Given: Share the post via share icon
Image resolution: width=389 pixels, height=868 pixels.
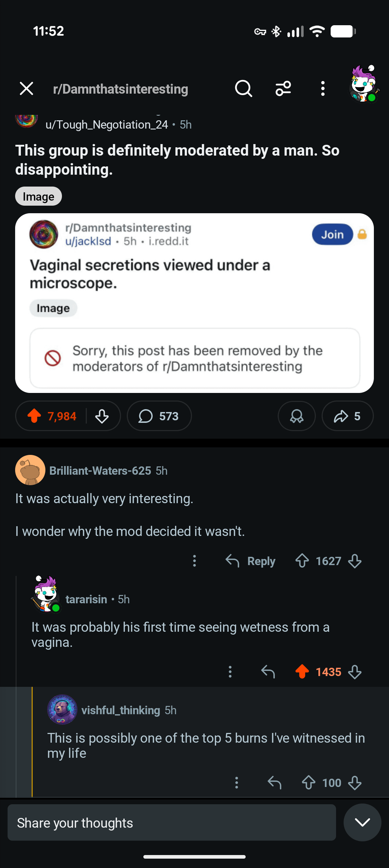Looking at the screenshot, I should (x=347, y=416).
